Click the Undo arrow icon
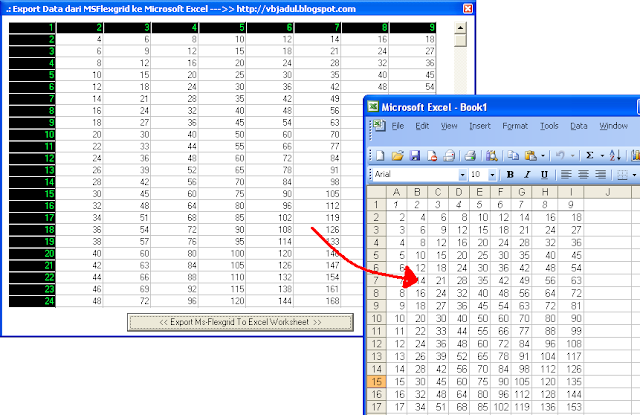640x415 pixels. [560, 155]
